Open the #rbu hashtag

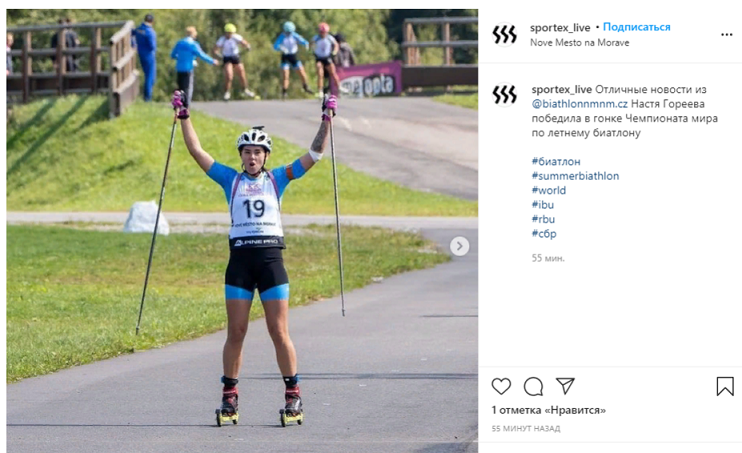pos(543,219)
